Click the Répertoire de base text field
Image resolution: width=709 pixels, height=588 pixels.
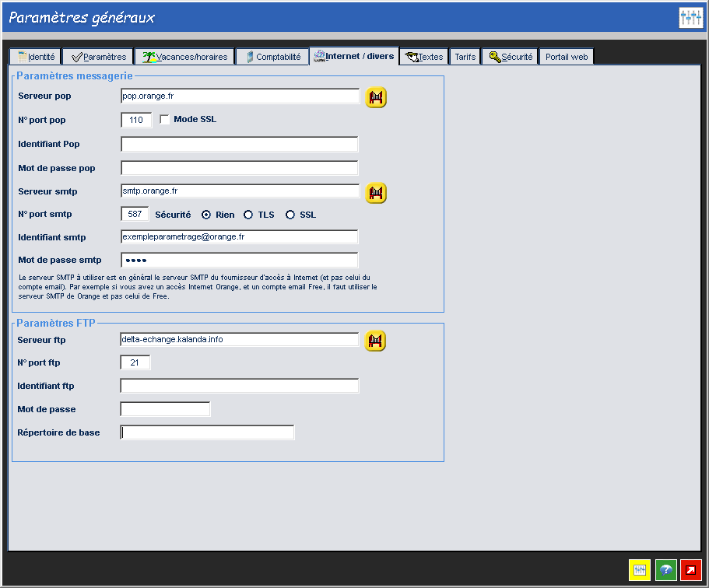(x=208, y=432)
